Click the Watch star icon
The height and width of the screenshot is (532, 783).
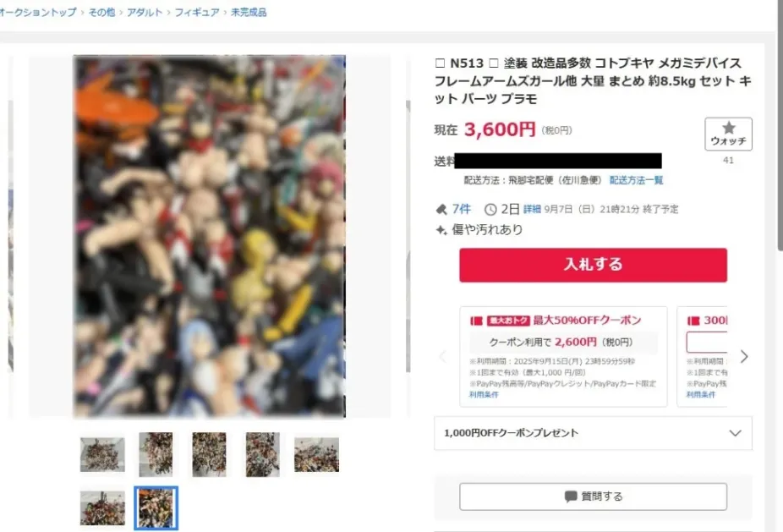[729, 128]
